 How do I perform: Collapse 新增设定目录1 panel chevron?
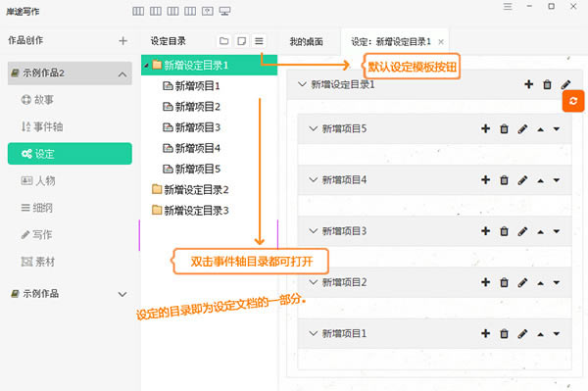click(x=302, y=84)
